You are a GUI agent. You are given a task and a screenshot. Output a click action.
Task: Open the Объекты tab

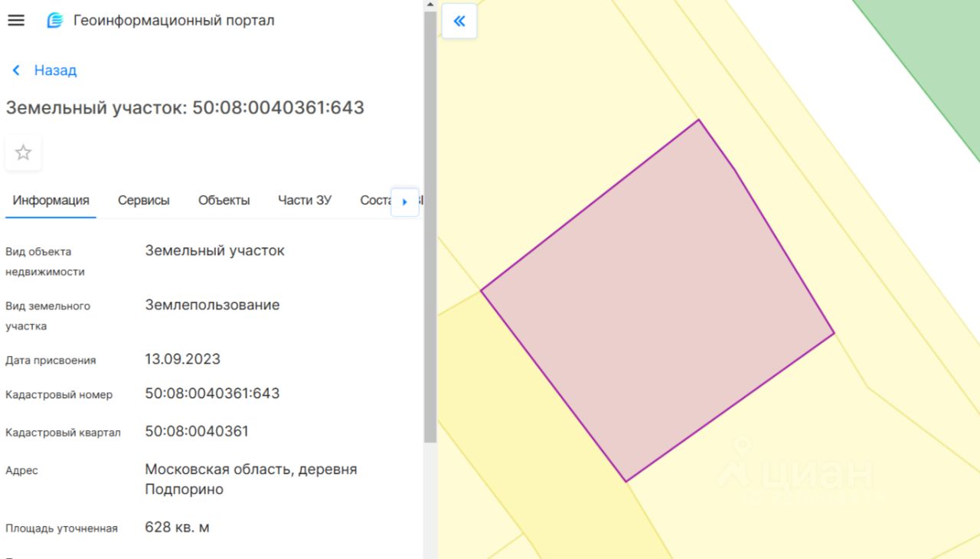click(224, 201)
